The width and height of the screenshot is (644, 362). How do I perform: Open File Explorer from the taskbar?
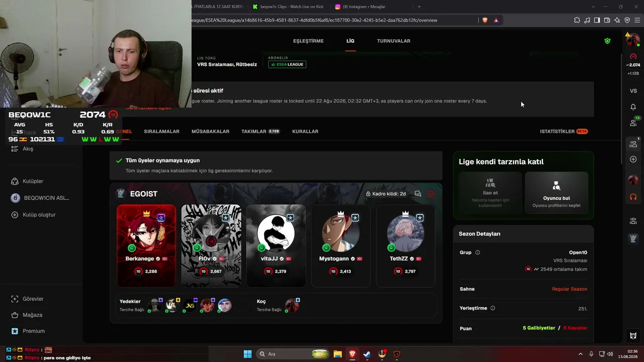(338, 354)
